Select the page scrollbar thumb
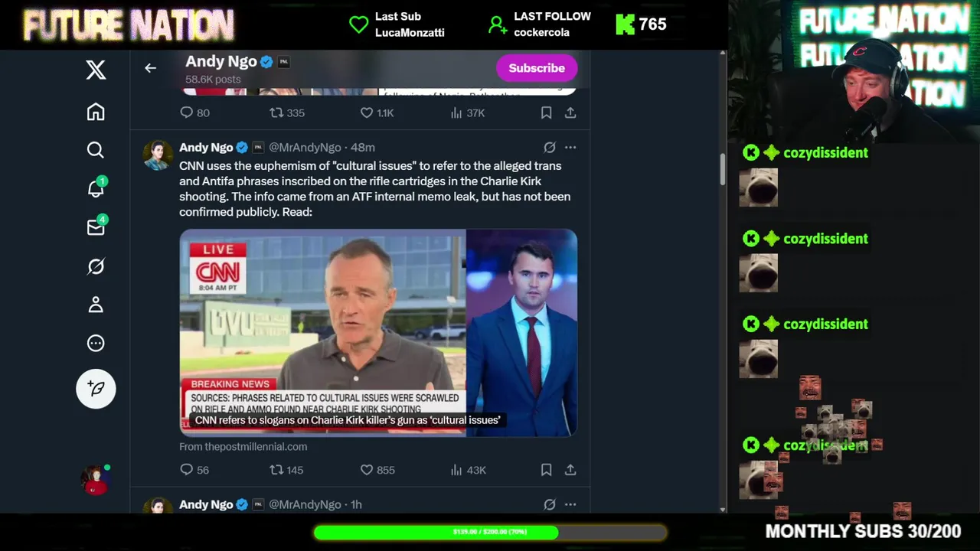Image resolution: width=980 pixels, height=551 pixels. (x=722, y=168)
